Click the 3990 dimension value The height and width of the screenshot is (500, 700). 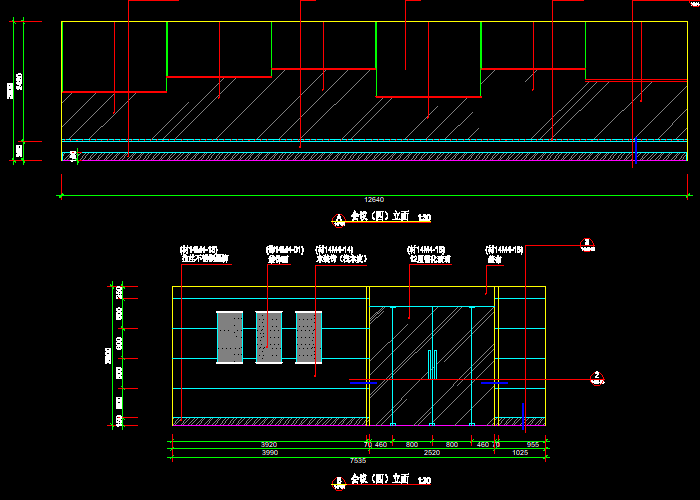pyautogui.click(x=270, y=452)
